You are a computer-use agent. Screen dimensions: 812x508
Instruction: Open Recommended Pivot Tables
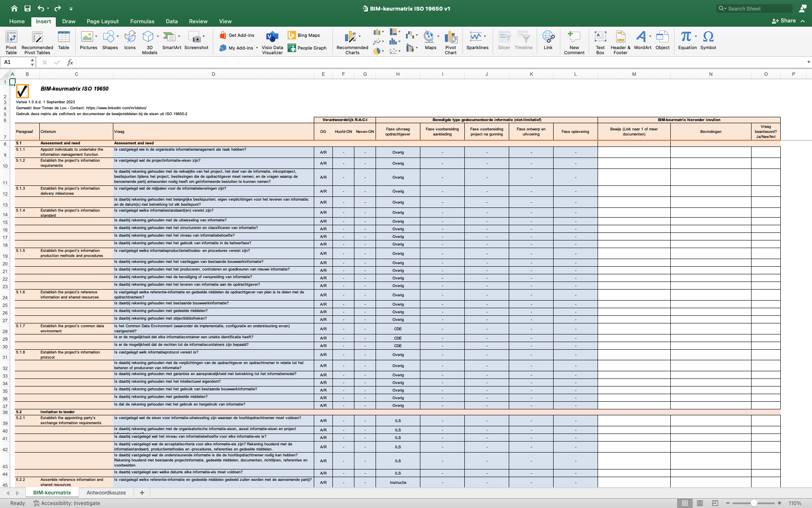[x=37, y=42]
